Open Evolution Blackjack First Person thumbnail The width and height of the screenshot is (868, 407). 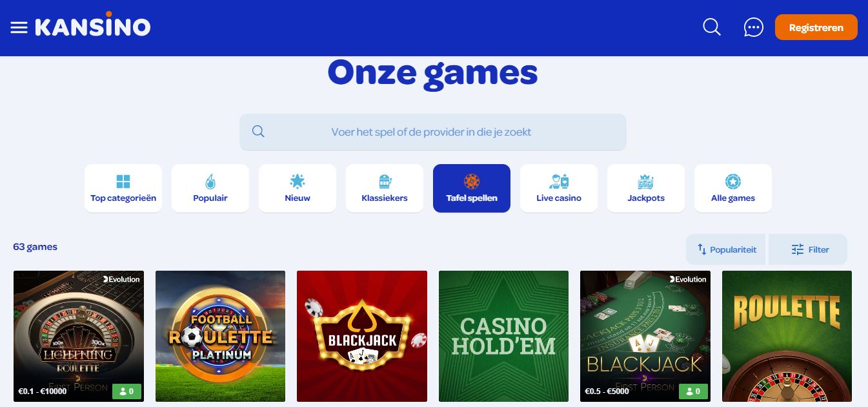[645, 336]
